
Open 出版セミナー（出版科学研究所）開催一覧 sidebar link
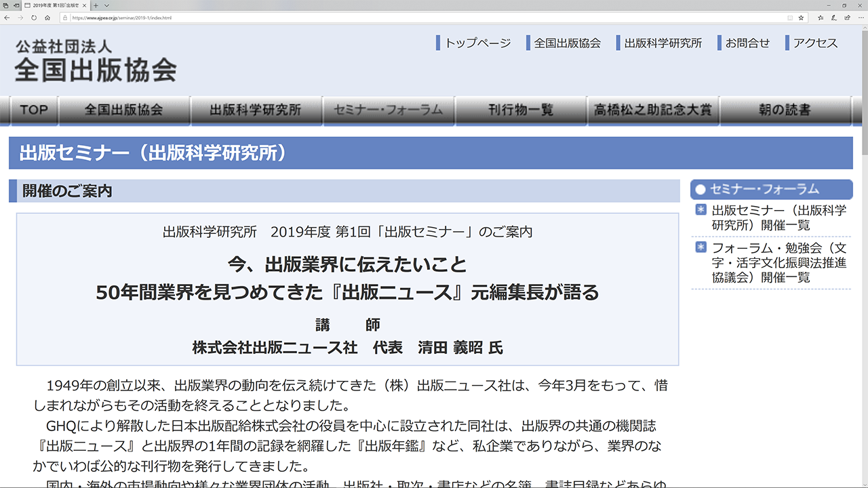point(779,218)
